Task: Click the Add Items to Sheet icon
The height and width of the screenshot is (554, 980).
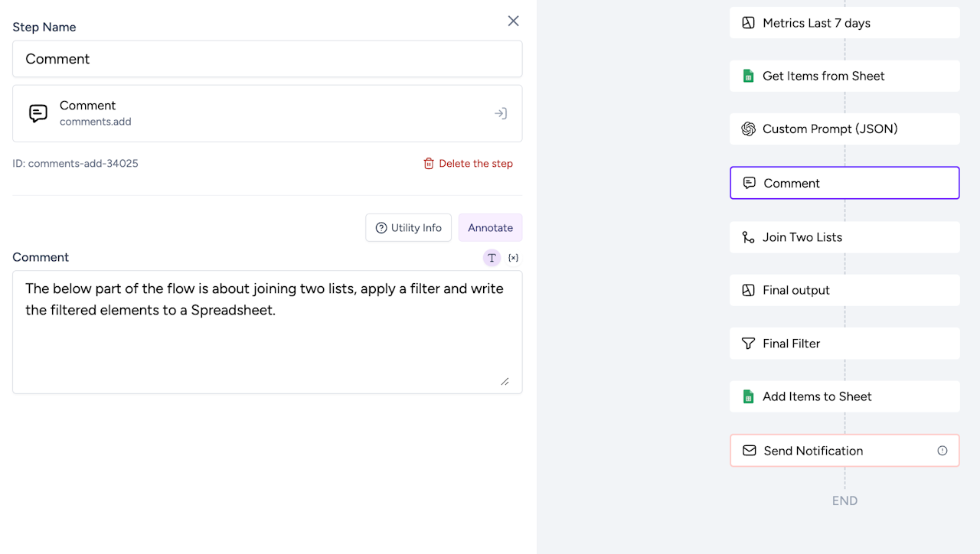Action: click(x=748, y=396)
